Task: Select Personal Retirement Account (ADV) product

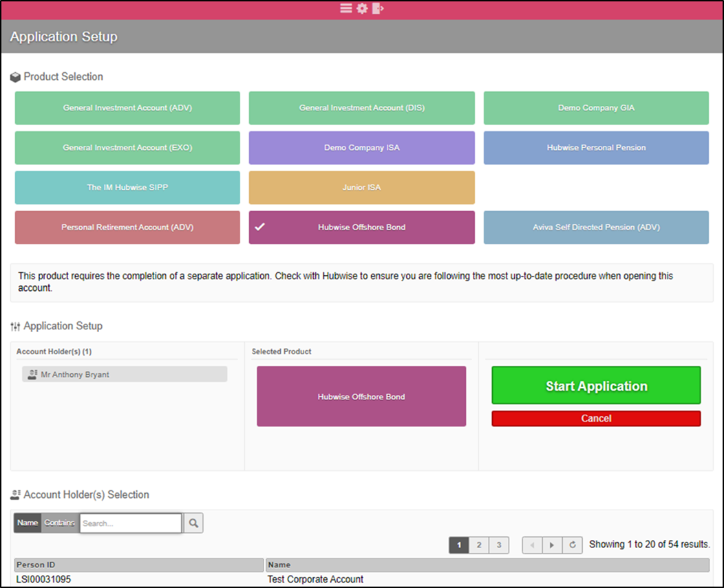Action: pyautogui.click(x=127, y=227)
